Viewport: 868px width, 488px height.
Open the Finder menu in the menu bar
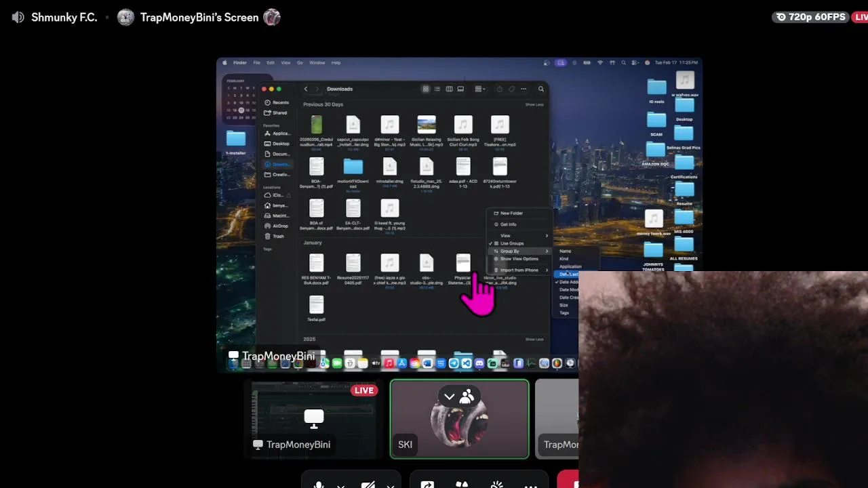pyautogui.click(x=240, y=62)
